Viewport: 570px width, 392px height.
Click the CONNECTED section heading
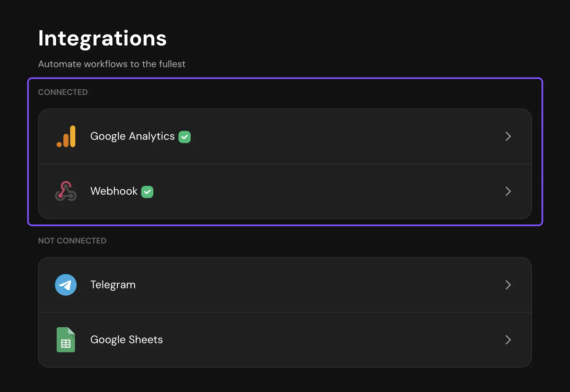pyautogui.click(x=63, y=92)
